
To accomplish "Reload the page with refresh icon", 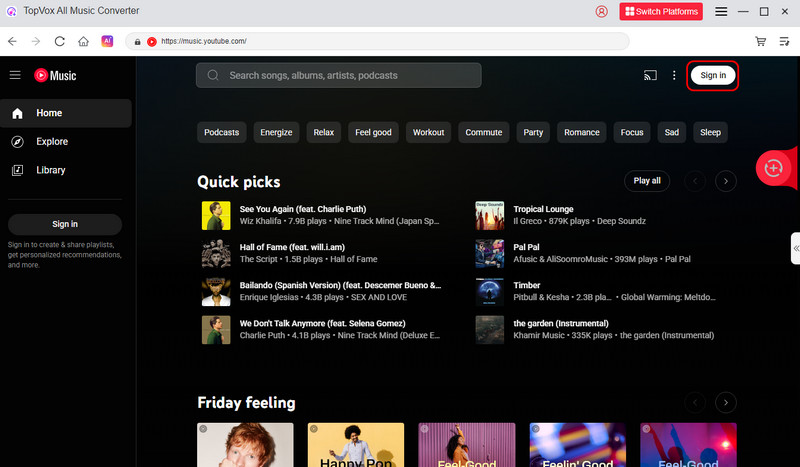I will click(60, 42).
